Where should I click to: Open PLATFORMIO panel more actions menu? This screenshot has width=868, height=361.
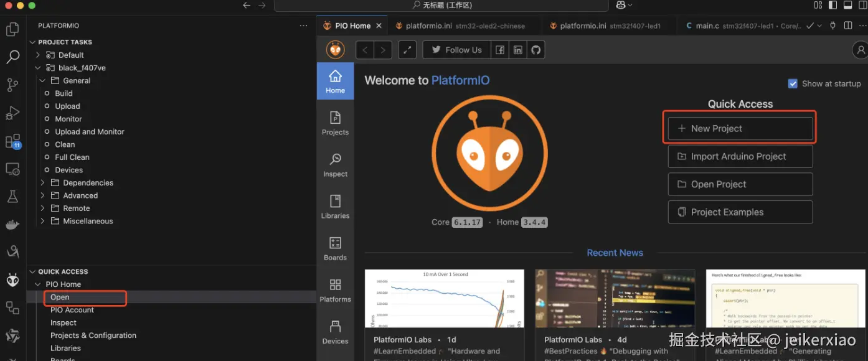coord(303,26)
